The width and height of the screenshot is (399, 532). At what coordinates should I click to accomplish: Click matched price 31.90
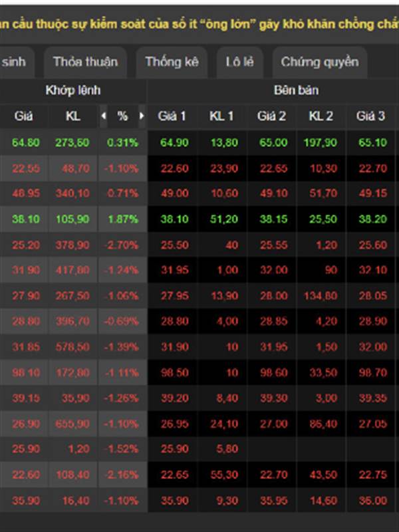pos(26,270)
